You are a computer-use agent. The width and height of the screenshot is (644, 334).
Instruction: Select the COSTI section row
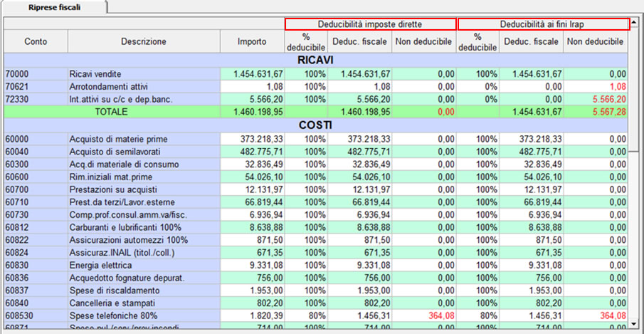point(315,125)
